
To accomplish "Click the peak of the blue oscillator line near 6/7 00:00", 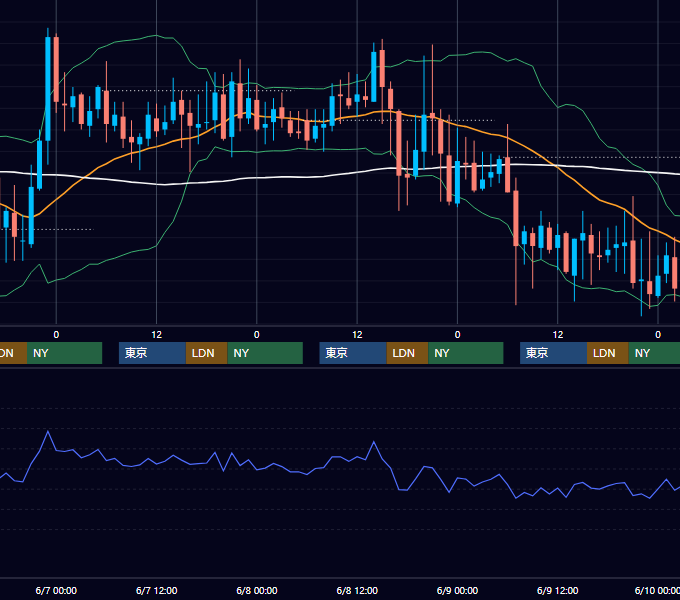I will [x=48, y=432].
